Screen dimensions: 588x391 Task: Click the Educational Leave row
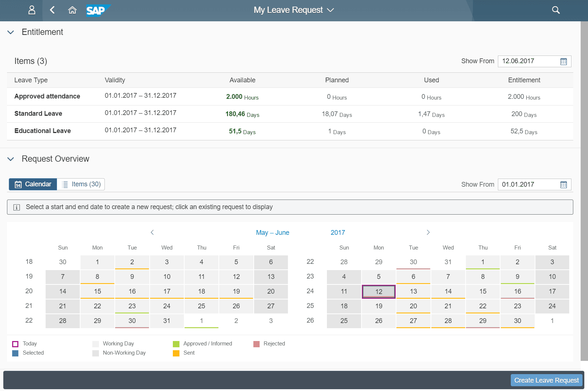click(x=290, y=131)
